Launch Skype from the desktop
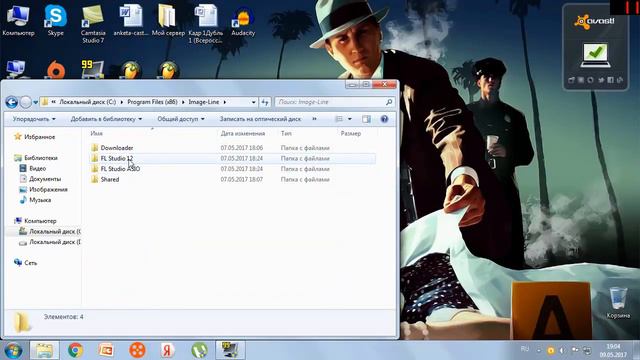This screenshot has width=640, height=360. 56,20
